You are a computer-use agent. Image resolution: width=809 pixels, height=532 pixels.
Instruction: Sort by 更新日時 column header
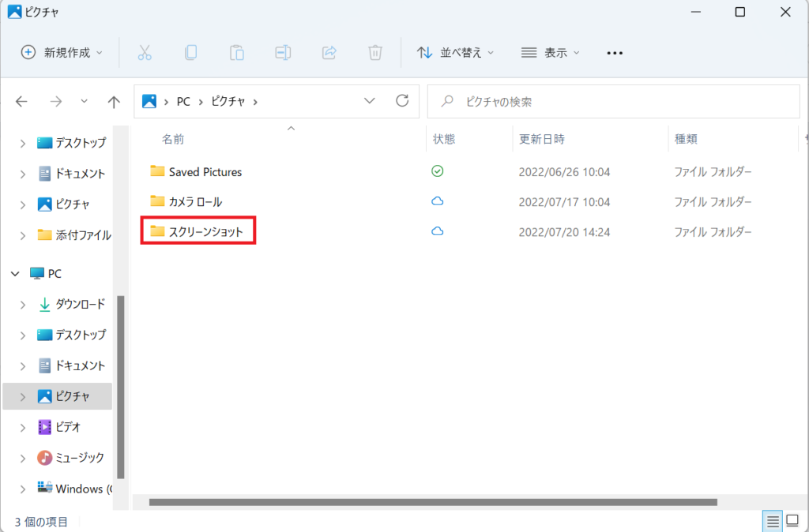pos(541,139)
